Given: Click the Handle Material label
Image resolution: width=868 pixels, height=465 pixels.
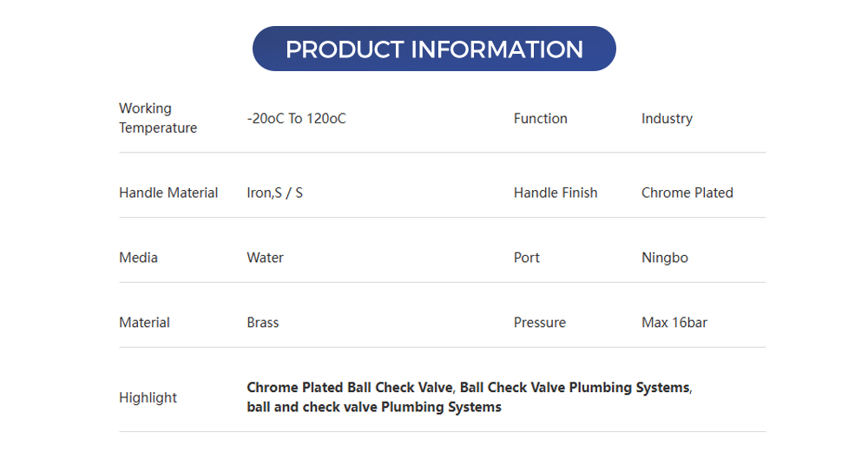Looking at the screenshot, I should [x=168, y=193].
